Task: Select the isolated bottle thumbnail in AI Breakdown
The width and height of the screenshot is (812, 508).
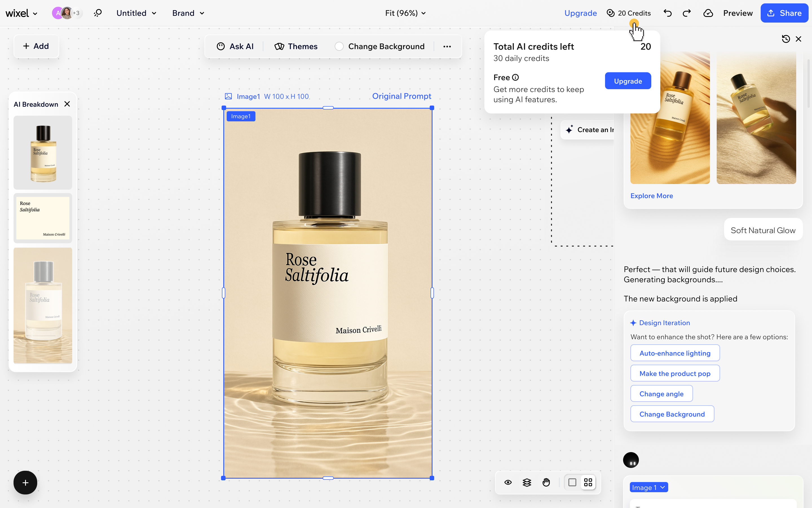Action: coord(43,152)
